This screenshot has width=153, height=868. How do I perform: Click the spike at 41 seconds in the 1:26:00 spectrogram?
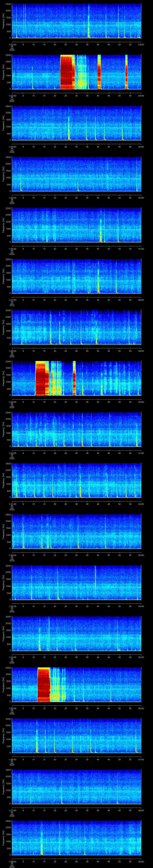[101, 231]
